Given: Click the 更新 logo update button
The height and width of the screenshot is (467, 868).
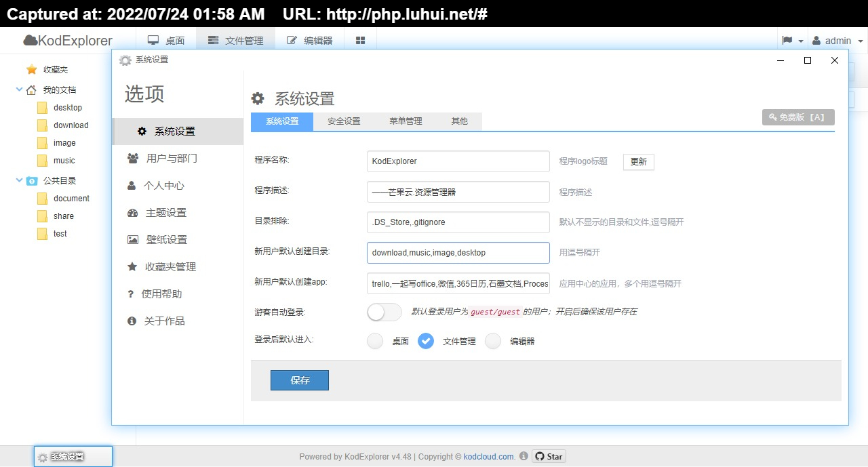Looking at the screenshot, I should (x=639, y=161).
